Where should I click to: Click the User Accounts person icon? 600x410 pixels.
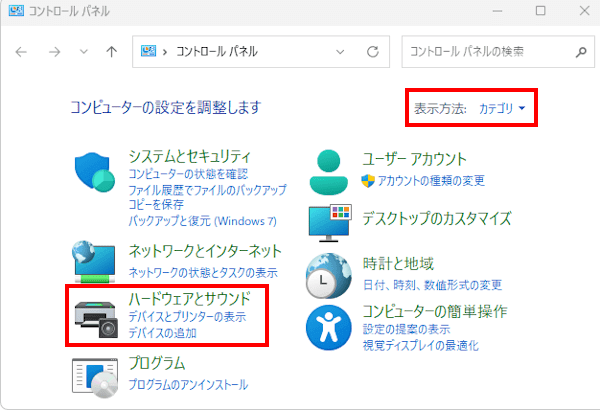tap(329, 170)
